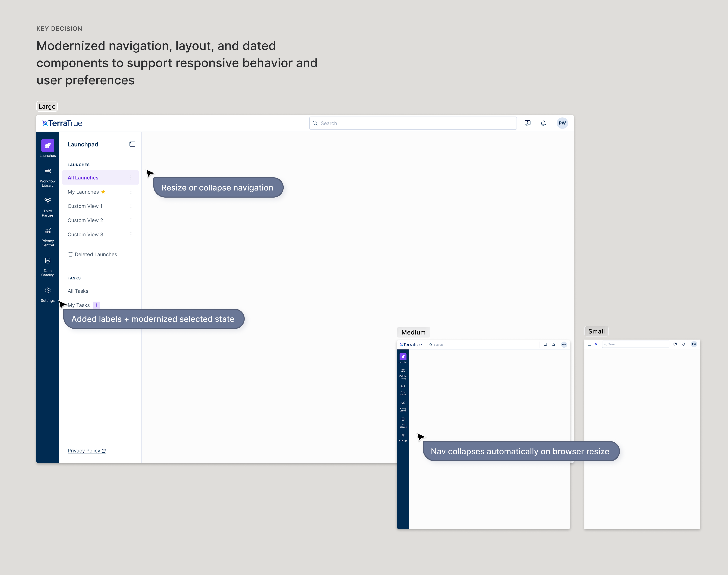The width and height of the screenshot is (728, 575).
Task: Open the help icon in the top bar
Action: coord(528,123)
